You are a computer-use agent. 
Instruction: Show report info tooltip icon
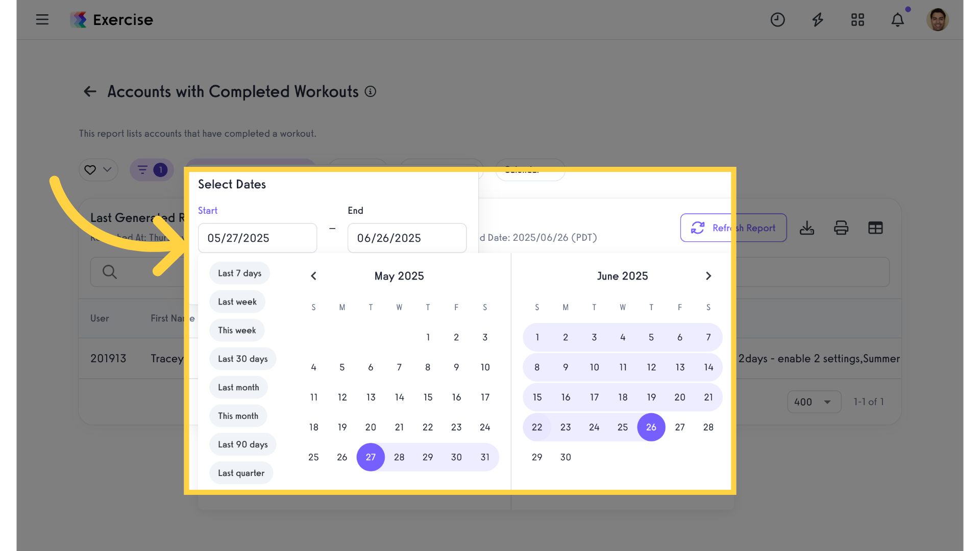pyautogui.click(x=371, y=92)
